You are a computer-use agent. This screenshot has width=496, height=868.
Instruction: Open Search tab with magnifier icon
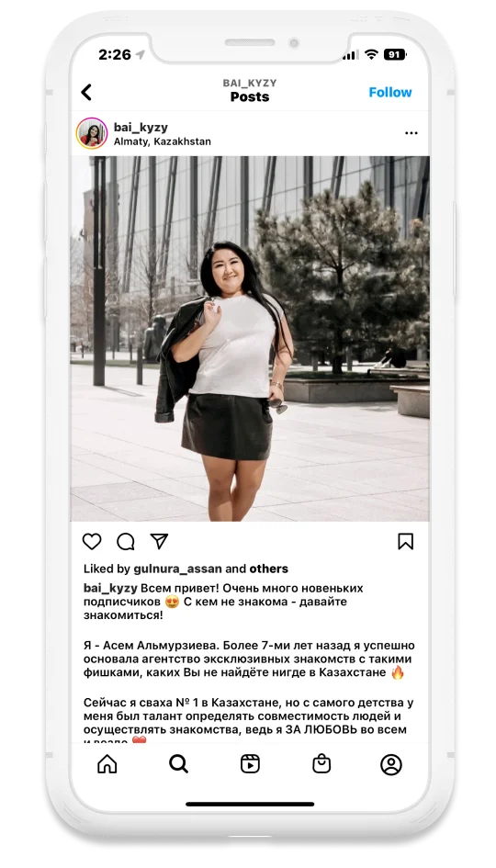[x=178, y=764]
